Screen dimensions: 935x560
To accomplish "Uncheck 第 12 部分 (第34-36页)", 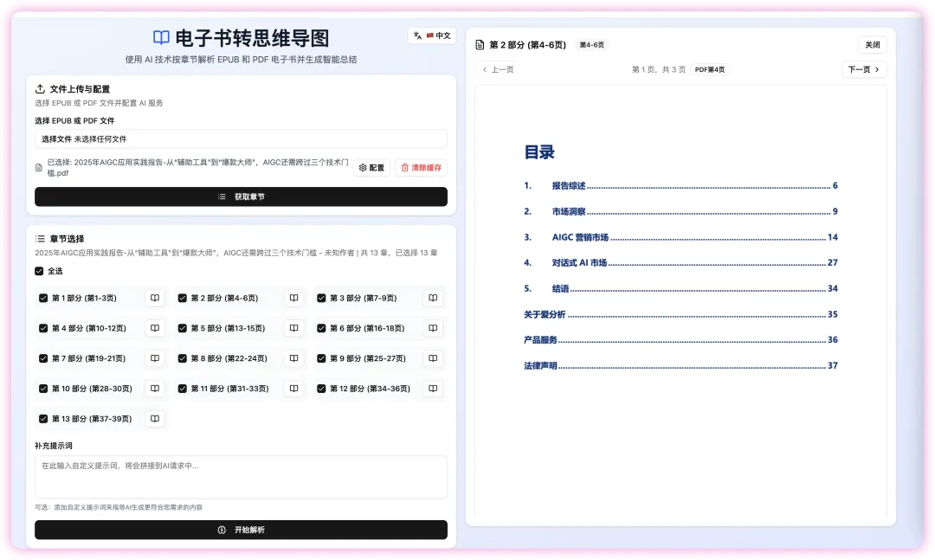I will pos(321,389).
